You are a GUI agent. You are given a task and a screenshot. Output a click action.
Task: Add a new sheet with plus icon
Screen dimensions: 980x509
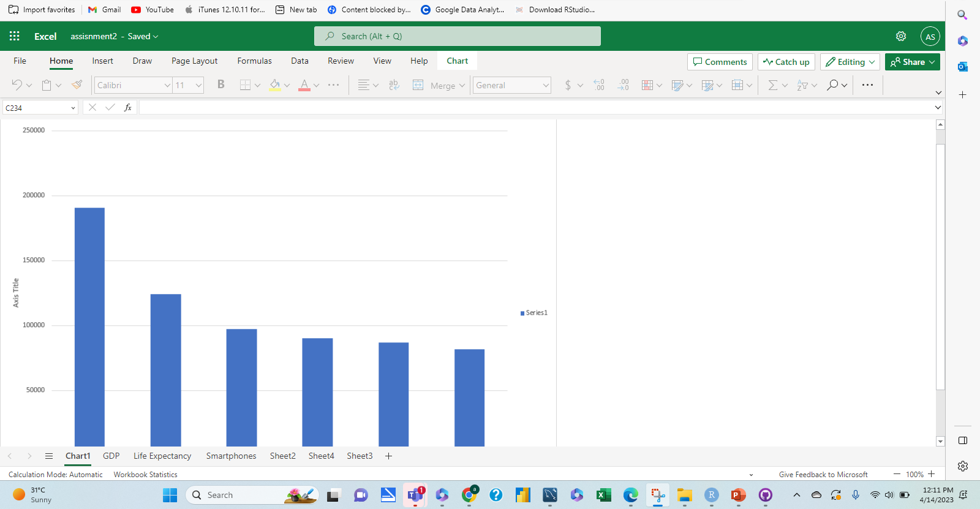(388, 456)
